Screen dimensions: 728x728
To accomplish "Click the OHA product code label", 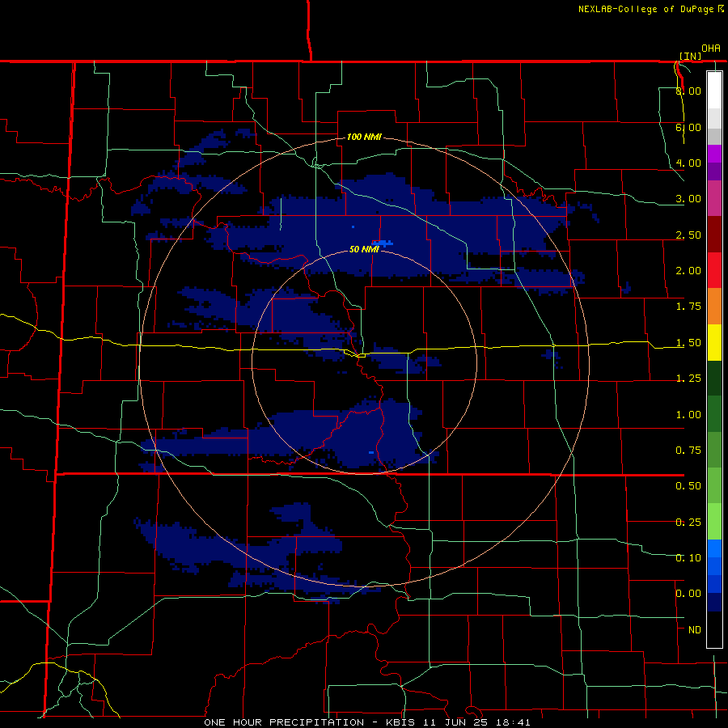I will tap(711, 49).
